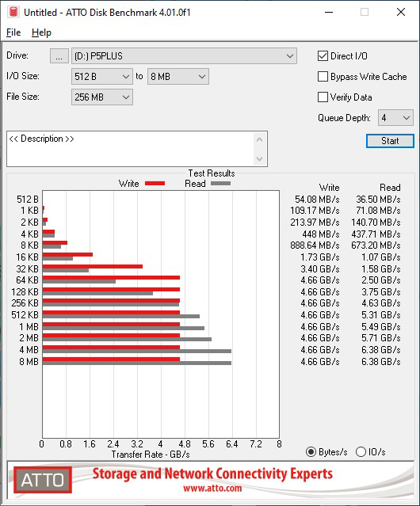
Task: Select the Bytes/s radio button
Action: (x=311, y=452)
